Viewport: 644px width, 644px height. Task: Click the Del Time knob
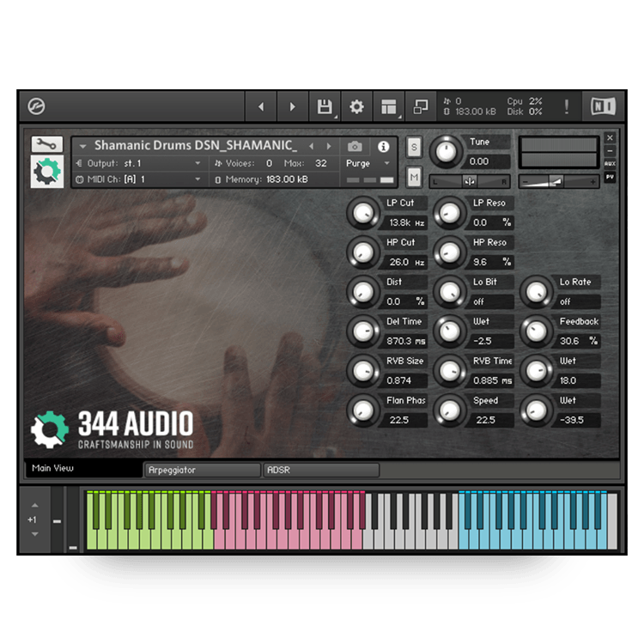pyautogui.click(x=363, y=331)
